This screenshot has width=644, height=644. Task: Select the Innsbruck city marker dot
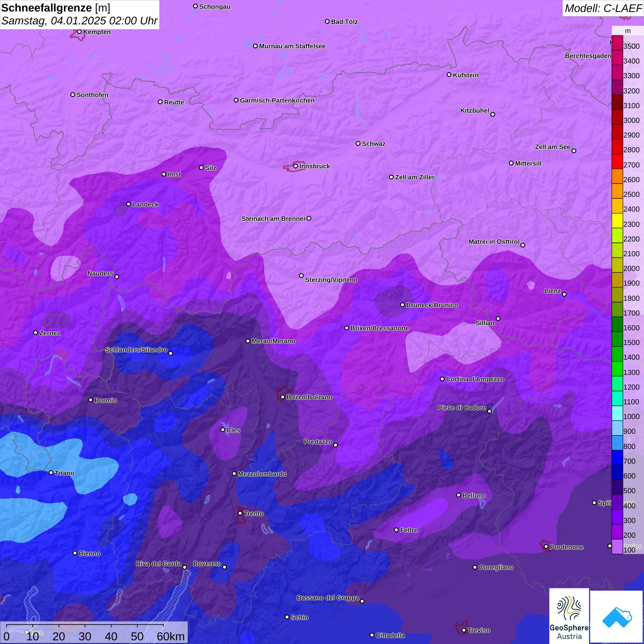click(296, 166)
